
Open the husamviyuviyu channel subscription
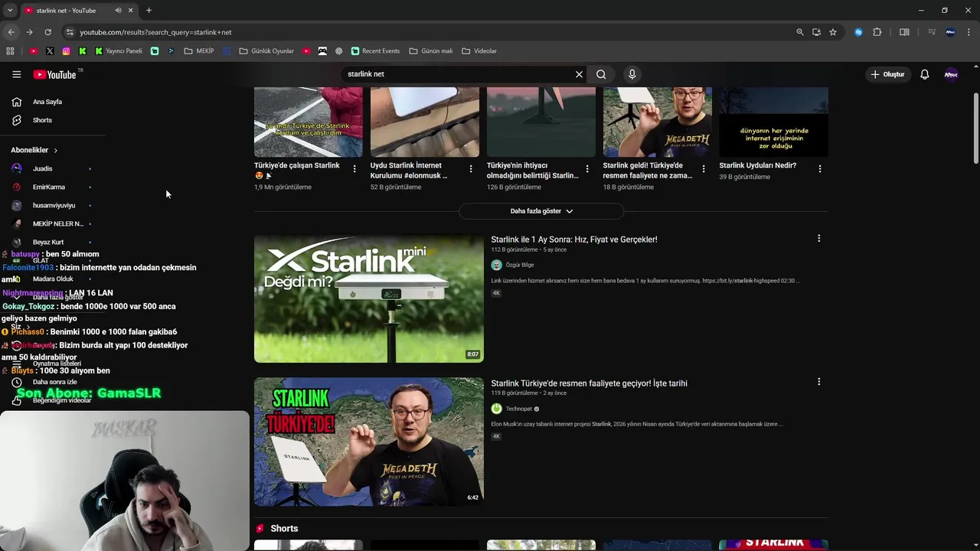pos(52,205)
